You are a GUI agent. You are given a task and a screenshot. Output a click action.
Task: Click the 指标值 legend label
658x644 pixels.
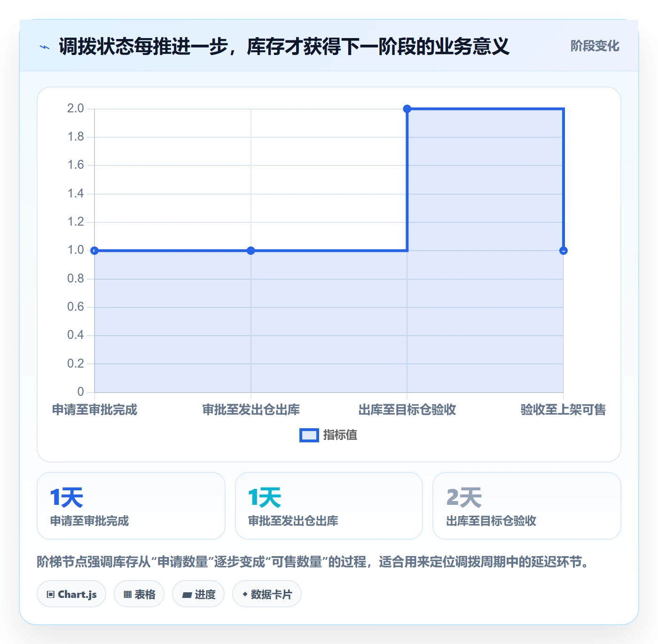[x=340, y=435]
